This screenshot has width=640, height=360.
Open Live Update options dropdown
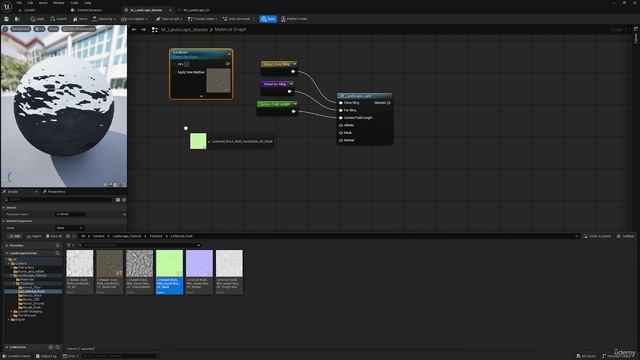tap(134, 19)
